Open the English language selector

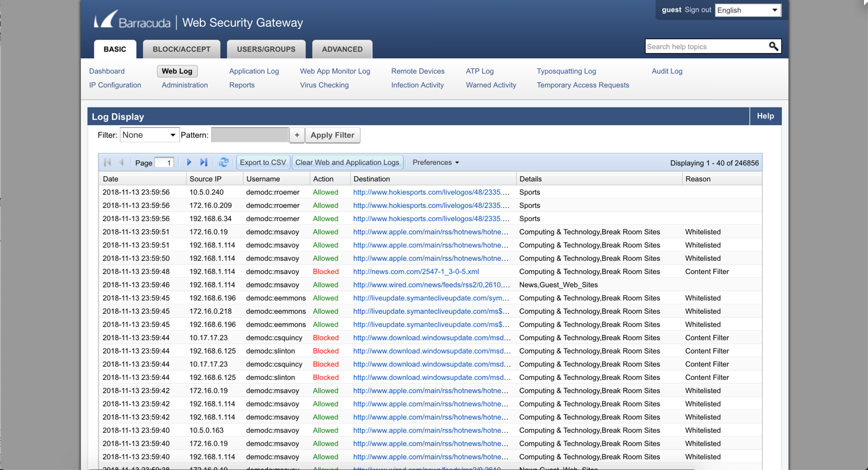[748, 10]
